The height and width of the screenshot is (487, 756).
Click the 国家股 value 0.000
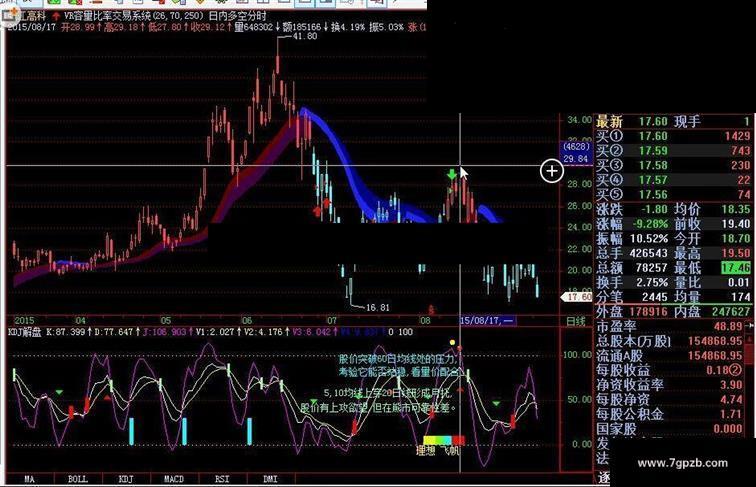[728, 429]
